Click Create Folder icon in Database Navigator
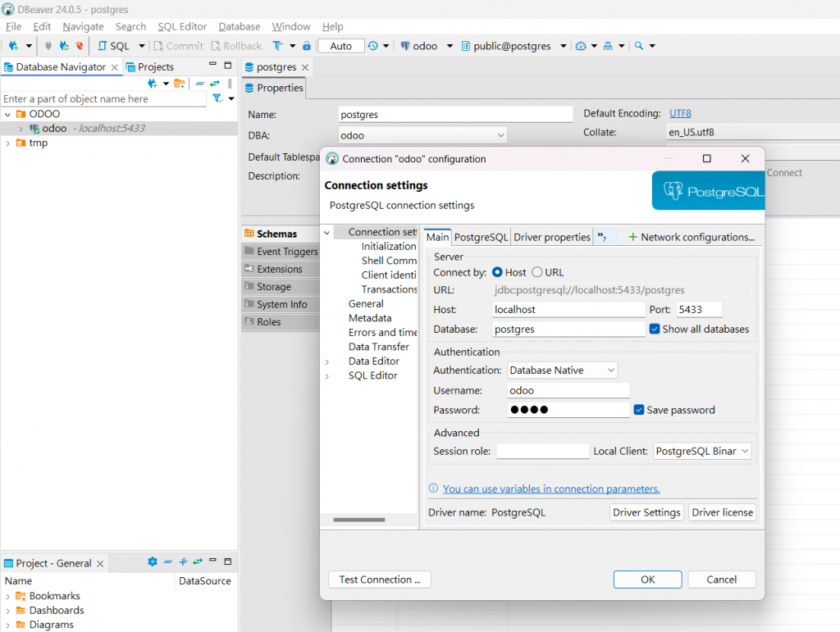Viewport: 840px width, 632px height. [180, 84]
